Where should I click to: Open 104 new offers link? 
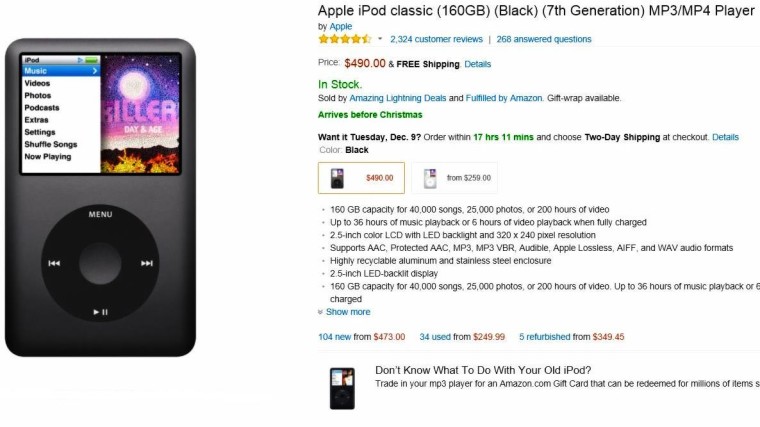click(334, 337)
